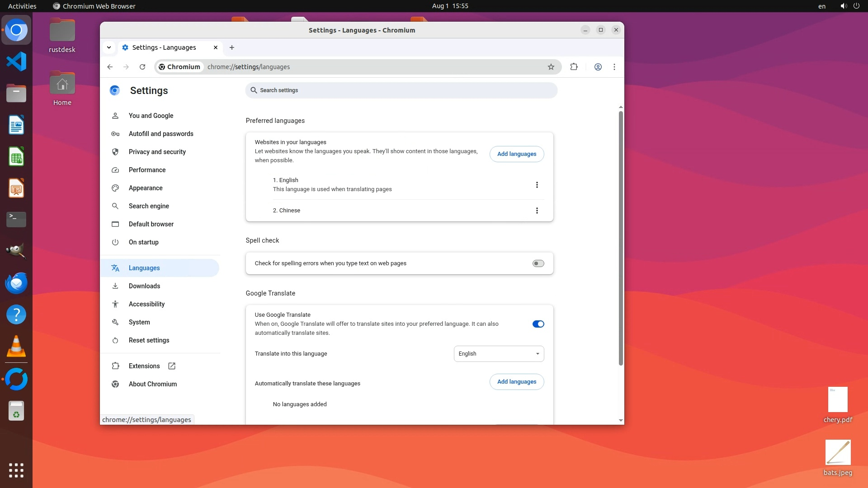Add languages to preferred languages list
The image size is (868, 488).
[516, 154]
